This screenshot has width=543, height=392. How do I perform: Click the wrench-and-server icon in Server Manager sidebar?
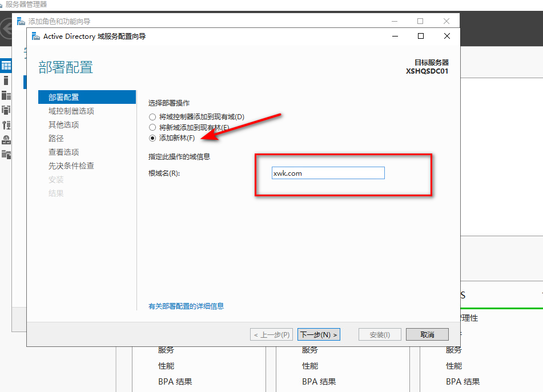coord(6,125)
